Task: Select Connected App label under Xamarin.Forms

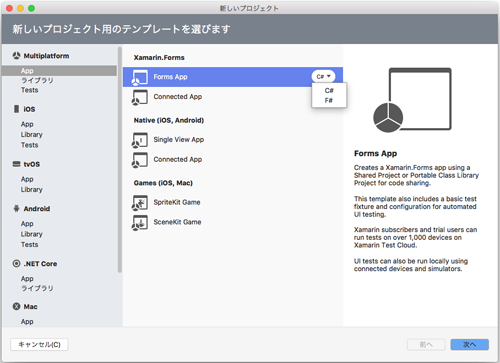Action: point(178,97)
